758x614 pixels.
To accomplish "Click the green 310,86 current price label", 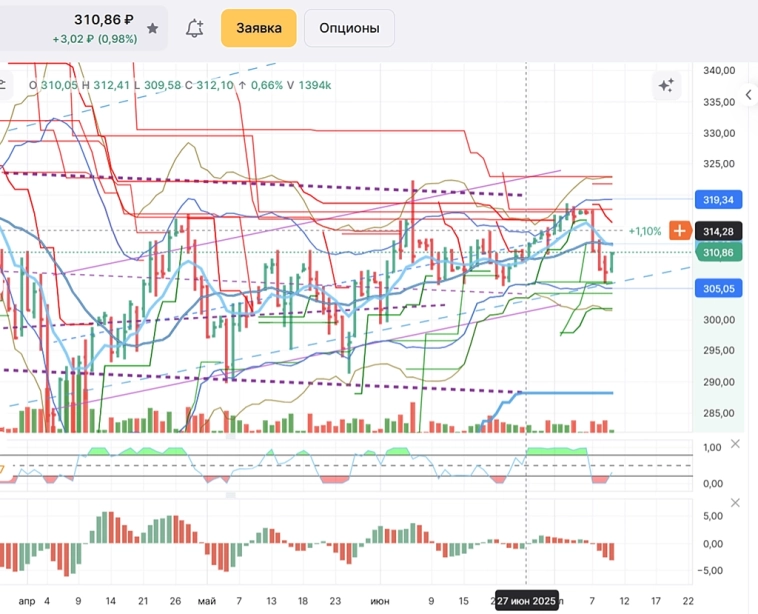I will pyautogui.click(x=720, y=253).
